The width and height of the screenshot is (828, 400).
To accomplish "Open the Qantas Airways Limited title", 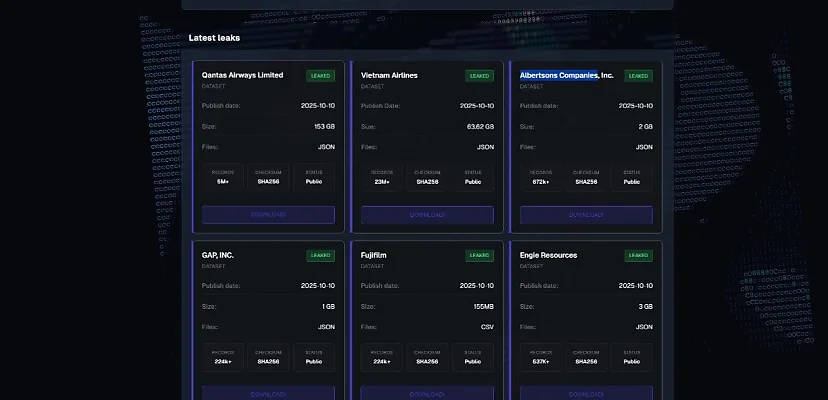I will (x=242, y=75).
